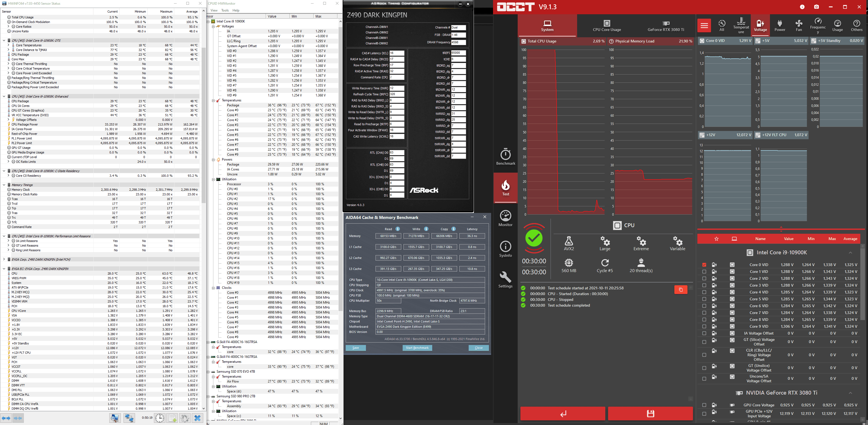Switch to the GeForce RTX 3080 Ti tab
Screen dimensions: 868x425
click(666, 25)
